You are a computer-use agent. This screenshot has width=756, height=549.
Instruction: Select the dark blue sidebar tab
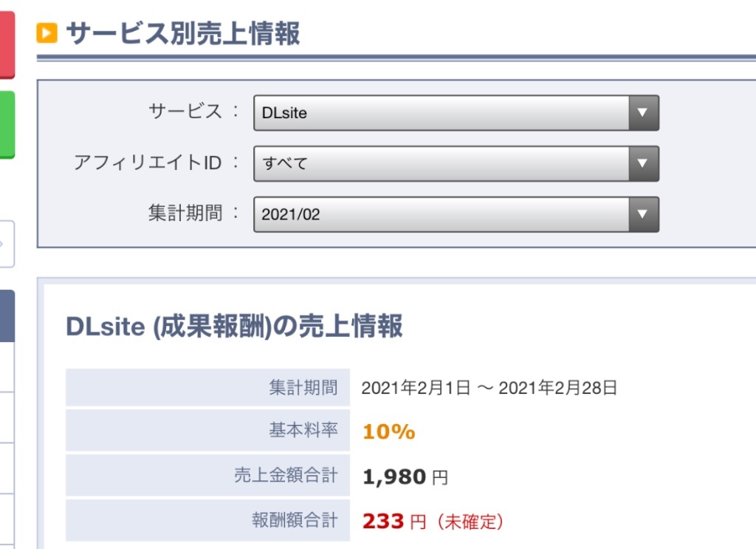[7, 316]
